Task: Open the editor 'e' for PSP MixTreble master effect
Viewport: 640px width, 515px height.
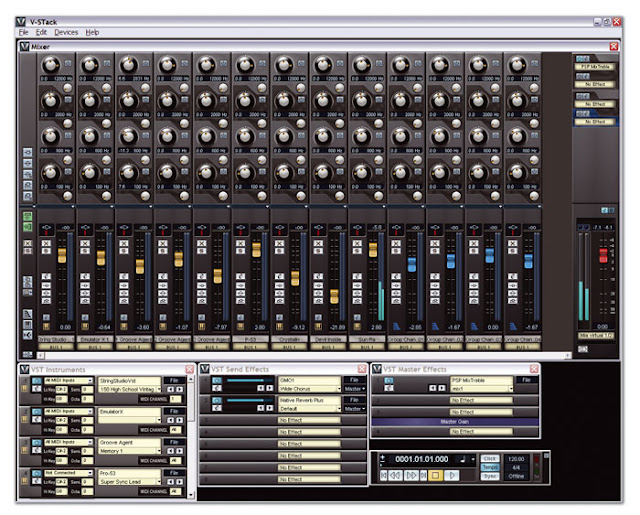Action: [x=389, y=388]
